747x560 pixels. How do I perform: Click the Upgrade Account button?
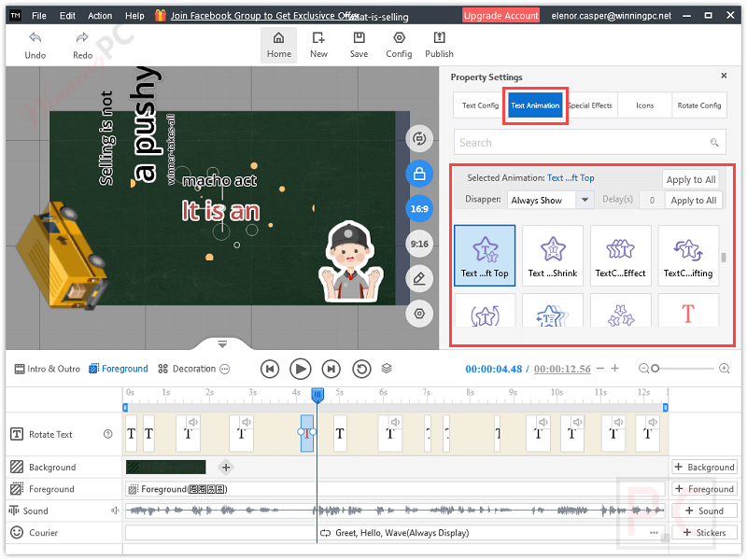(500, 16)
